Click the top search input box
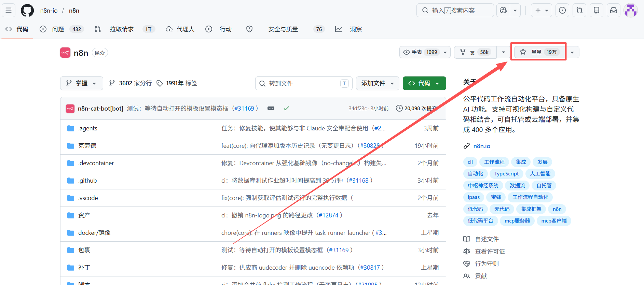Viewport: 644px width, 285px height. point(455,10)
